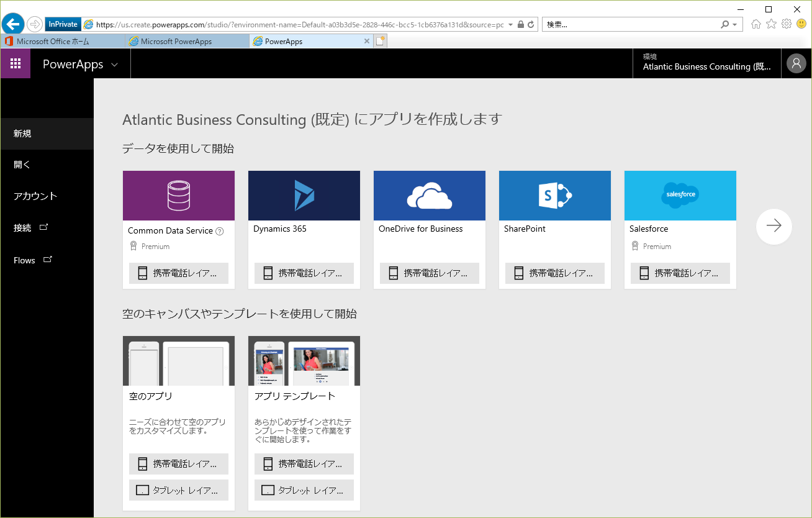812x518 pixels.
Task: Click the SharePoint logo tile
Action: tap(555, 196)
